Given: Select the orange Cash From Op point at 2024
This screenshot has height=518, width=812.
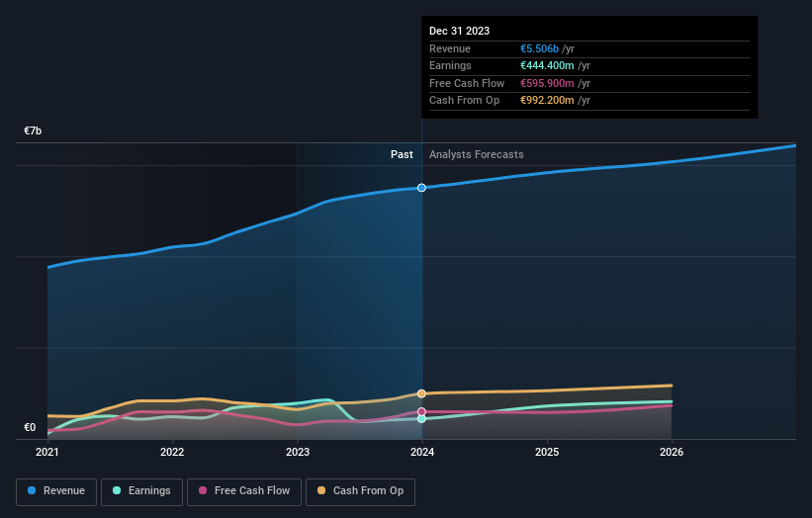Looking at the screenshot, I should pos(421,393).
